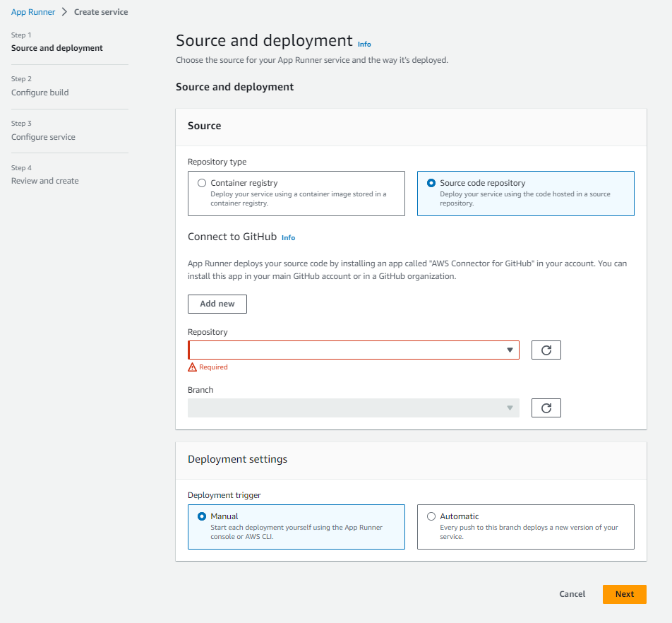Open Info beside the Source and deployment heading
The image size is (672, 623).
tap(364, 44)
